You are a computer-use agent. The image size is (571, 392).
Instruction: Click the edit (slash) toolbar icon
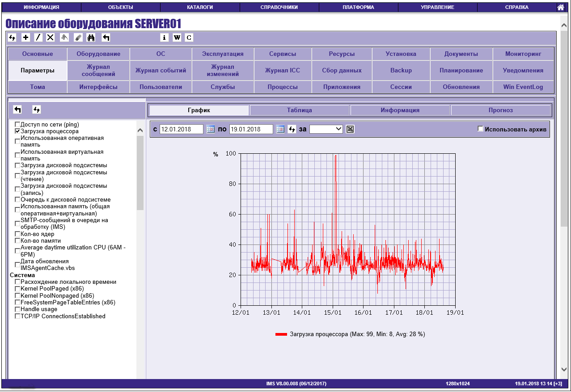[38, 38]
